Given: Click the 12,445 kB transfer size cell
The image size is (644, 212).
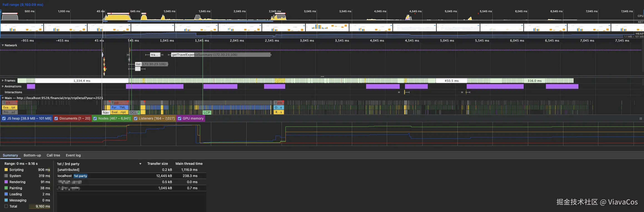Looking at the screenshot, I should point(164,176).
